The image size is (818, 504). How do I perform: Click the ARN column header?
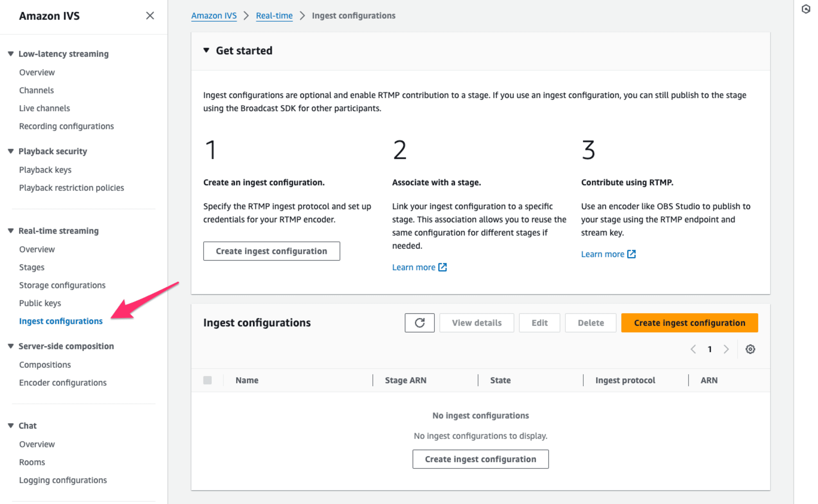coord(709,380)
